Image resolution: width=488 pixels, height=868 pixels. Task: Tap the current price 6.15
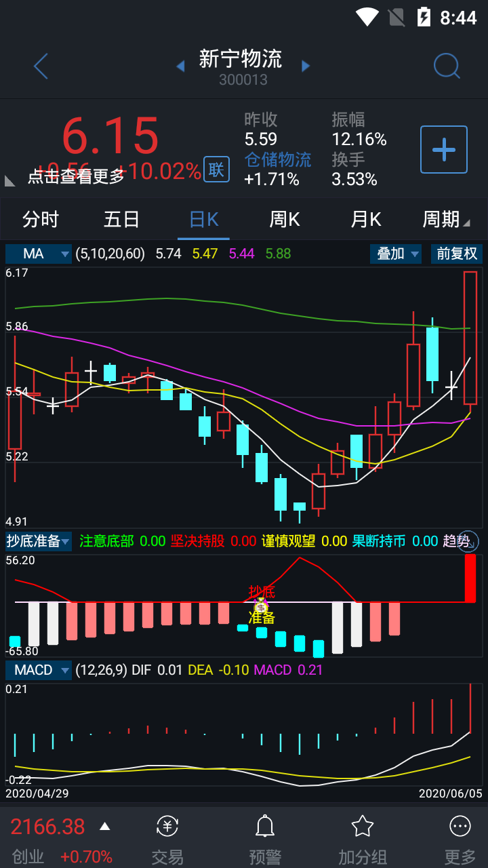pos(110,136)
